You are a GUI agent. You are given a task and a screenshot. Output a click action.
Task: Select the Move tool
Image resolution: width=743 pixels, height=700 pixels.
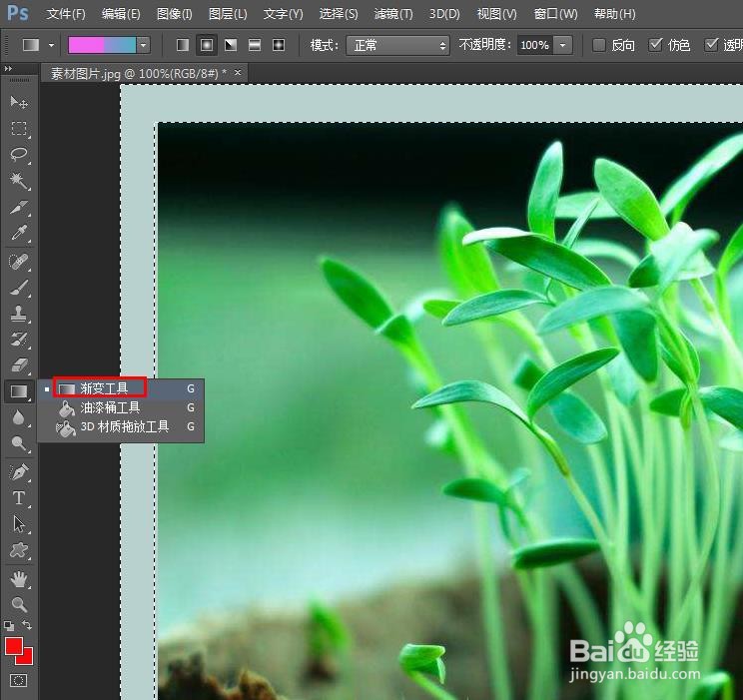click(x=19, y=102)
